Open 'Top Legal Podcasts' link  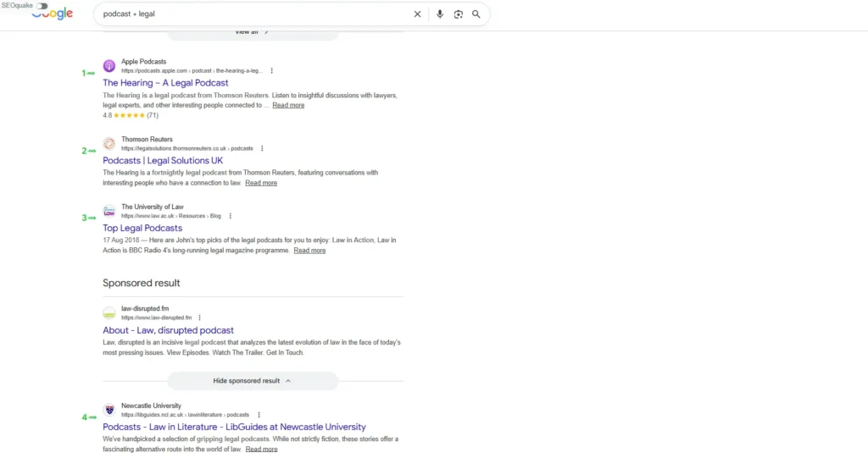point(142,228)
